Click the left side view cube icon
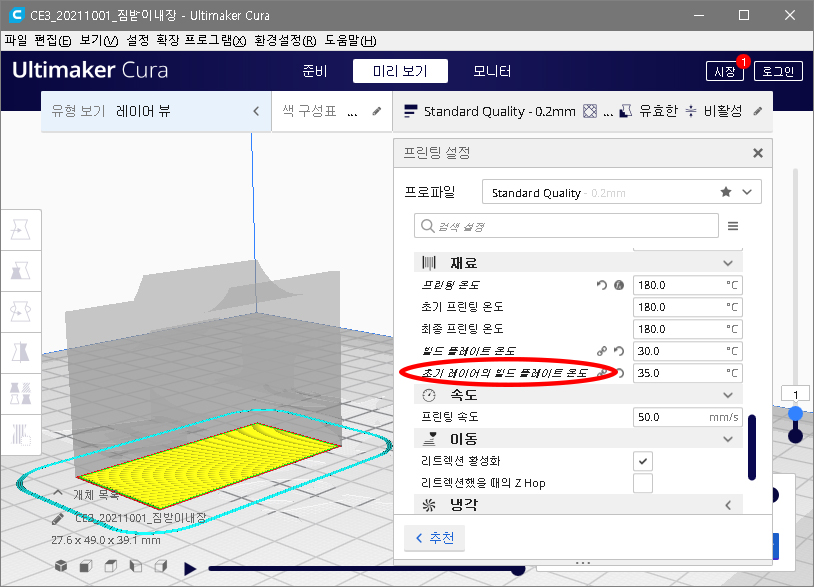Image resolution: width=814 pixels, height=587 pixels. click(136, 566)
